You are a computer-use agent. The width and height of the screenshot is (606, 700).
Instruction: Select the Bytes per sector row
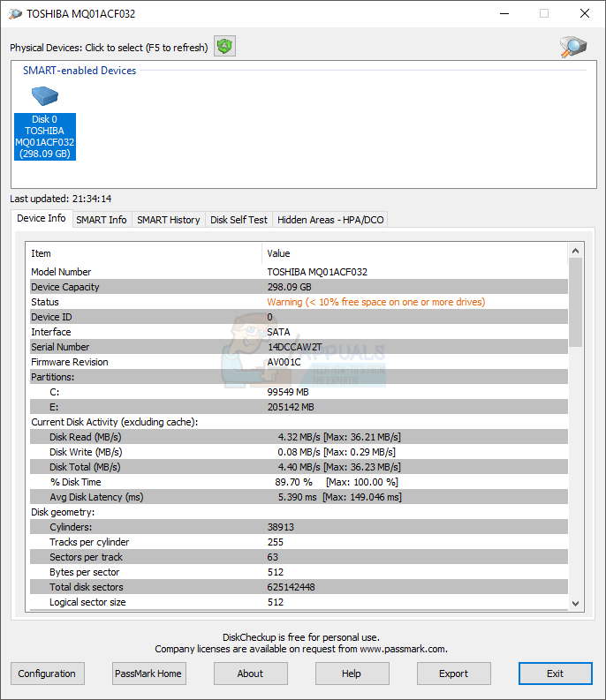pos(299,572)
